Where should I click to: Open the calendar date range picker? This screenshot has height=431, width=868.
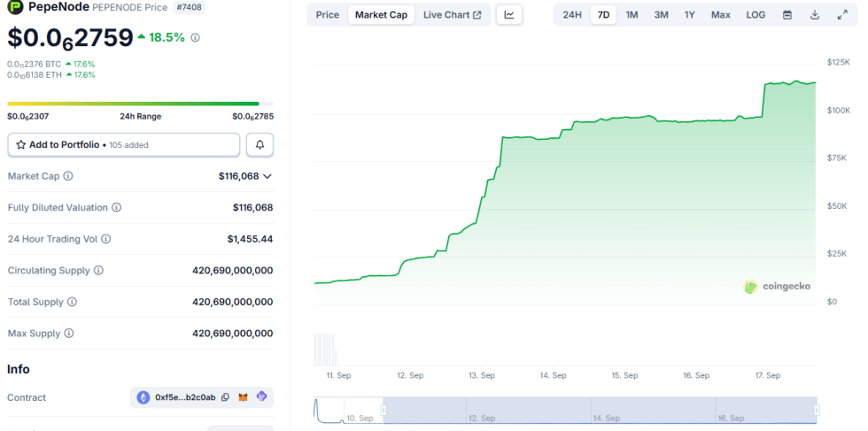787,15
